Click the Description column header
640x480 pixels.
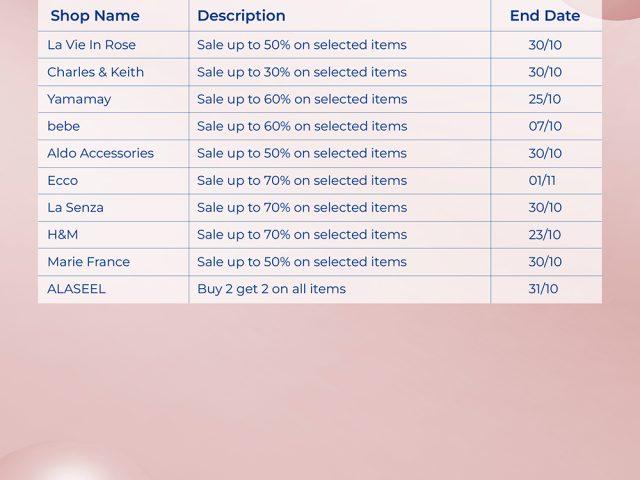point(241,16)
